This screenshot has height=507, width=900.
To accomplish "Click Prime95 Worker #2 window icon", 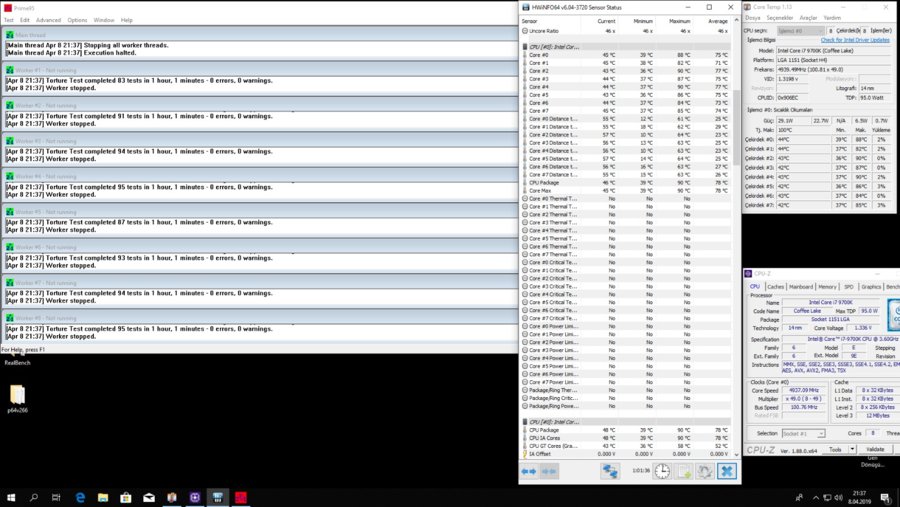I will pos(9,106).
